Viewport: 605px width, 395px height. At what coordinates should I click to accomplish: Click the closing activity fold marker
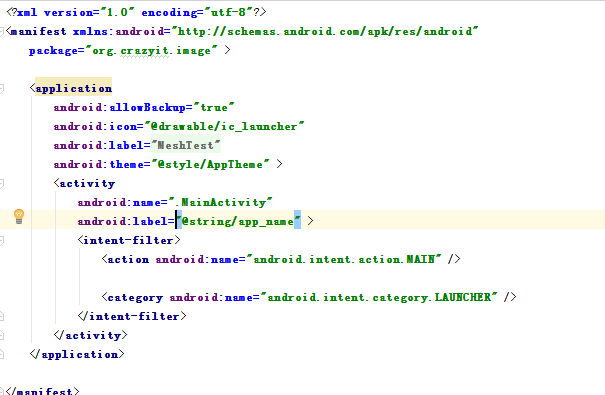[x=2, y=336]
